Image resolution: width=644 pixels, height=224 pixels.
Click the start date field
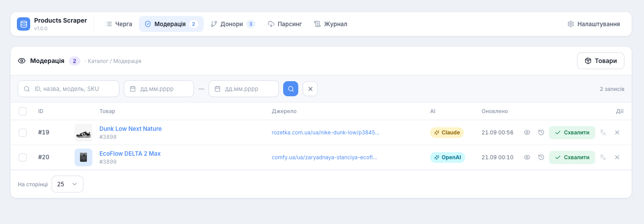pyautogui.click(x=159, y=89)
